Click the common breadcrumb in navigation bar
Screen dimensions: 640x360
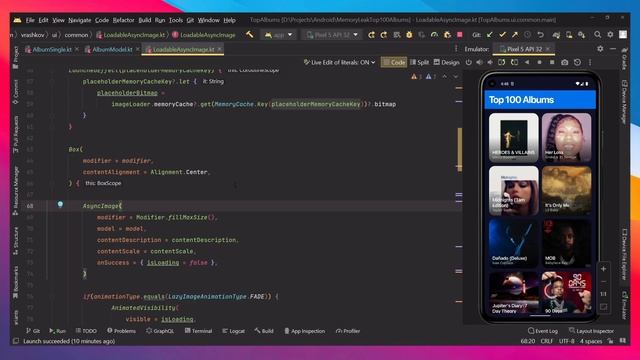point(76,35)
